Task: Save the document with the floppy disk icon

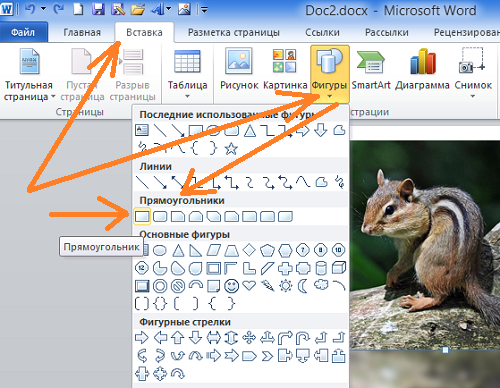Action: pos(98,9)
